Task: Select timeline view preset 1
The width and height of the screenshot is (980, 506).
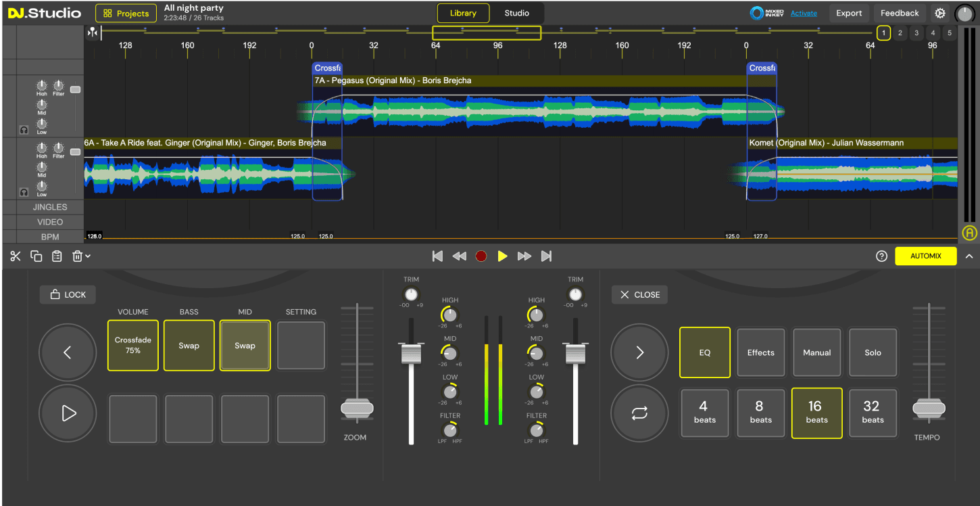Action: coord(884,32)
